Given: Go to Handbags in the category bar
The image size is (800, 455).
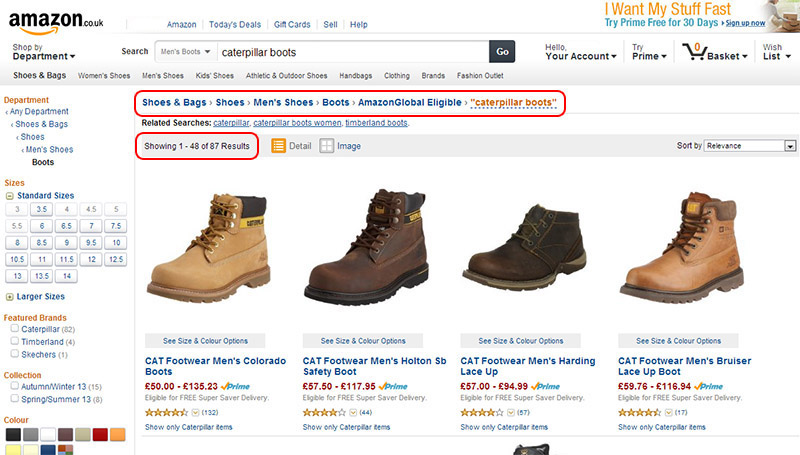Looking at the screenshot, I should click(355, 76).
